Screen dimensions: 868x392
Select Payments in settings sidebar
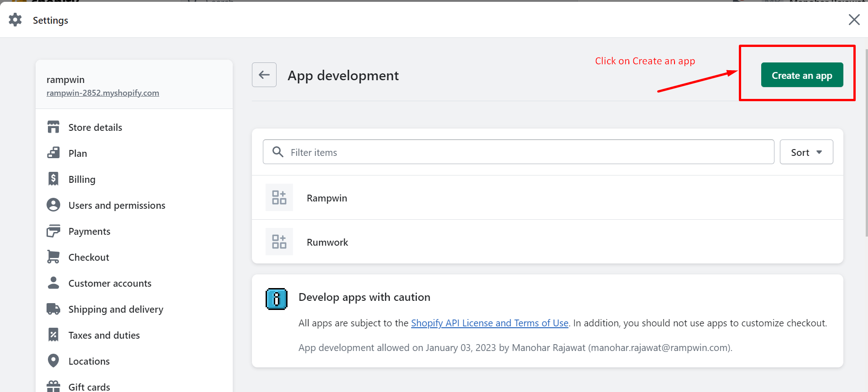[89, 232]
